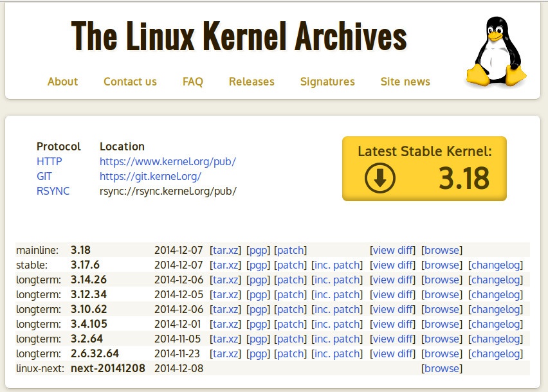Click the Tux penguin logo
The image size is (548, 392).
(x=495, y=52)
